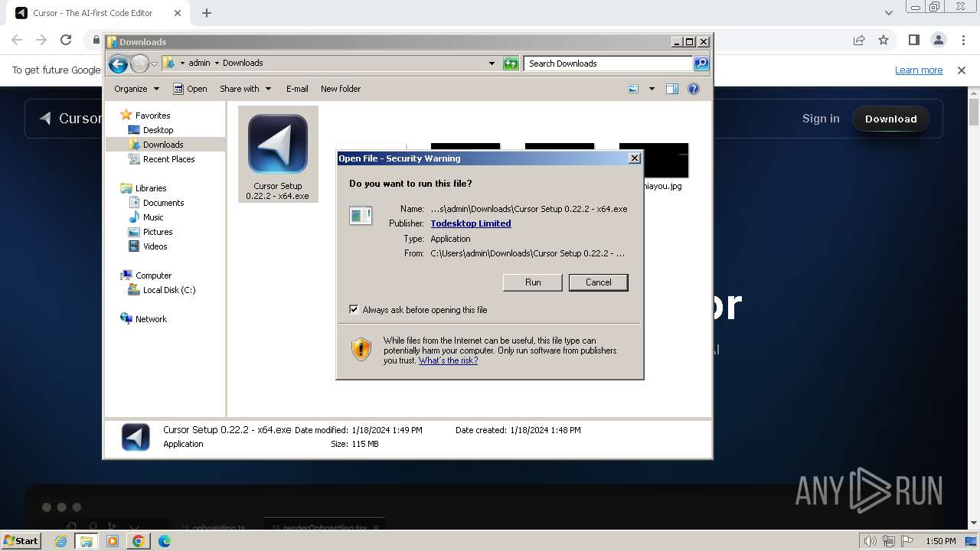Screen dimensions: 980x551
Task: Open Local Disk (C:)
Action: 168,290
